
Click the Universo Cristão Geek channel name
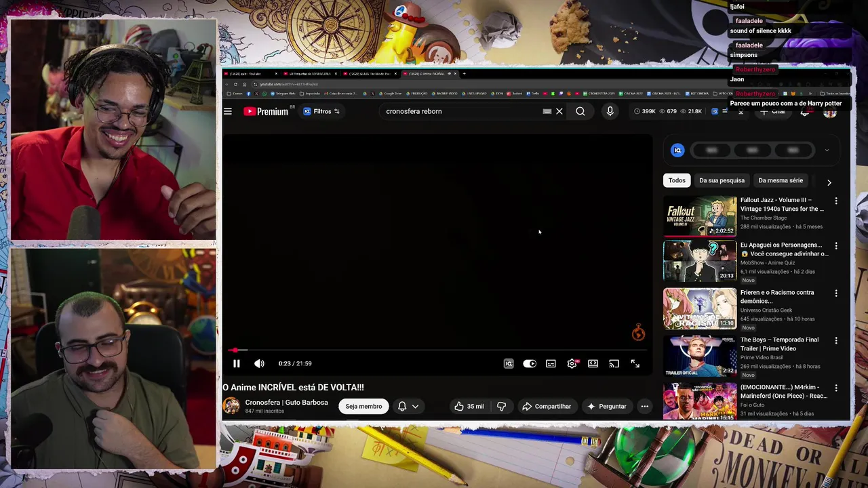pos(767,310)
